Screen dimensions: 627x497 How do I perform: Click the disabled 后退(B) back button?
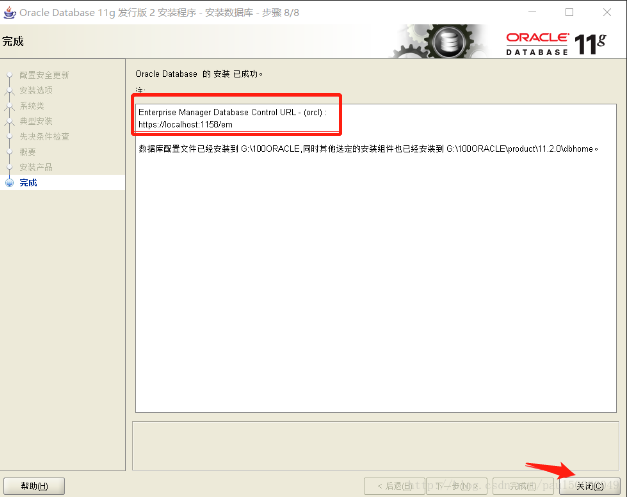pos(394,486)
